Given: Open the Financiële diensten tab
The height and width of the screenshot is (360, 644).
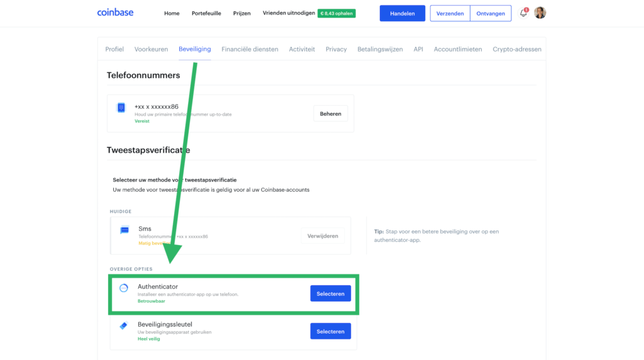Looking at the screenshot, I should [250, 49].
